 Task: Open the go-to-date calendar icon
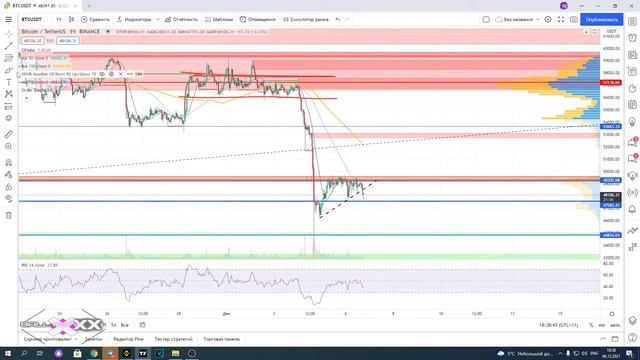[x=142, y=325]
